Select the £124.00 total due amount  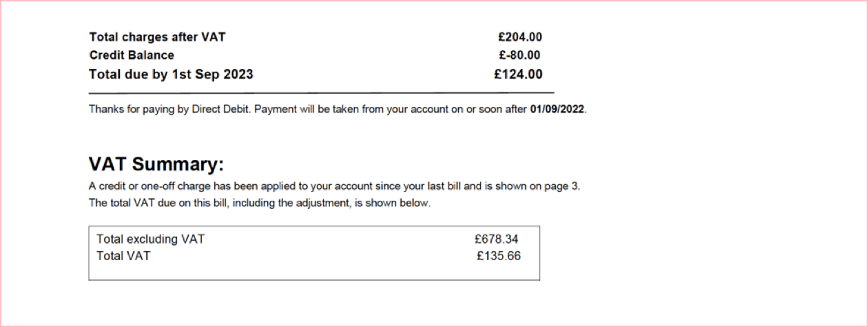click(x=518, y=74)
